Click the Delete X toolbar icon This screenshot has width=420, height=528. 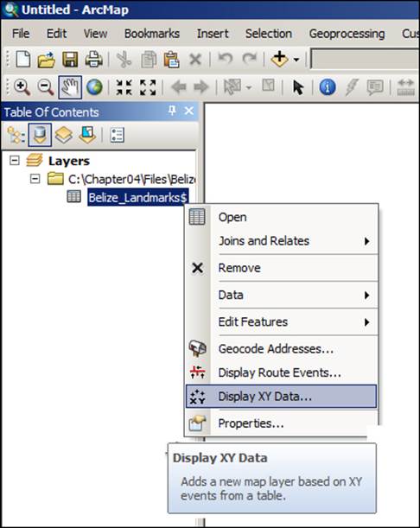click(195, 60)
